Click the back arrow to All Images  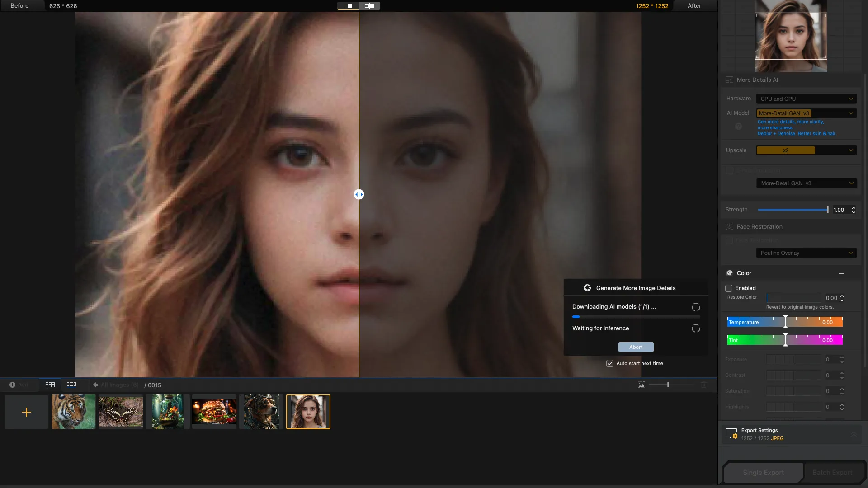coord(95,385)
